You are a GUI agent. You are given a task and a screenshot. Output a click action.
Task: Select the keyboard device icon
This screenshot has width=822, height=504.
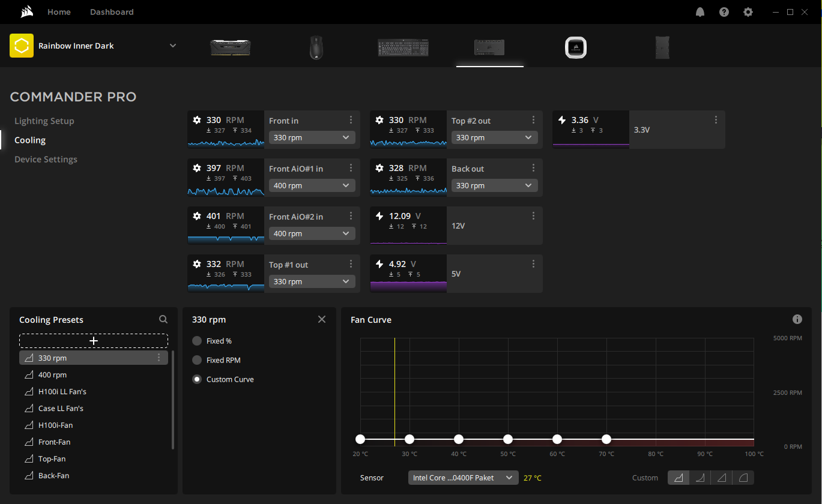(403, 47)
